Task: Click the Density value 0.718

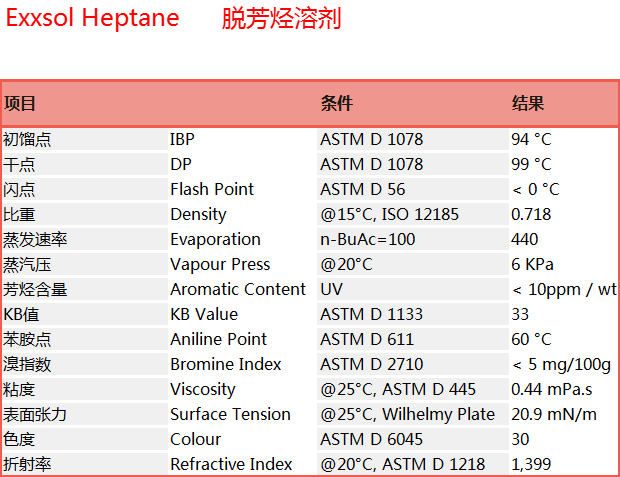Action: (x=531, y=214)
